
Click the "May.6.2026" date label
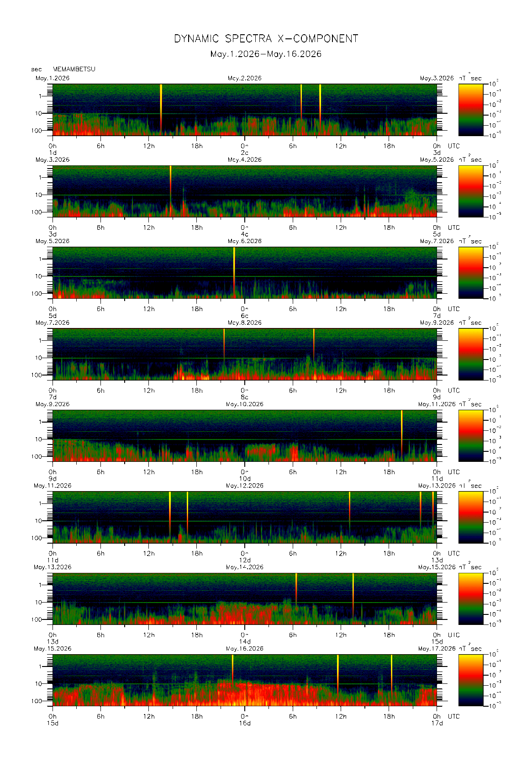coord(245,241)
